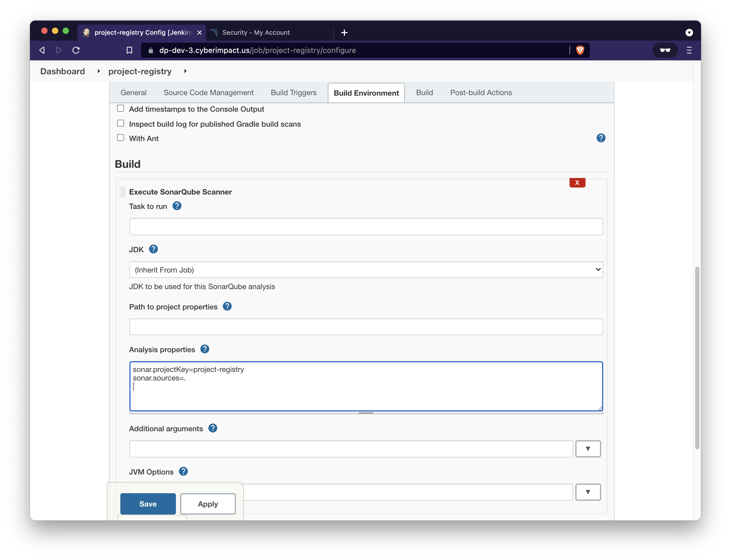Expand the Additional arguments field arrow
Screen dimensions: 731x560
[x=588, y=449]
